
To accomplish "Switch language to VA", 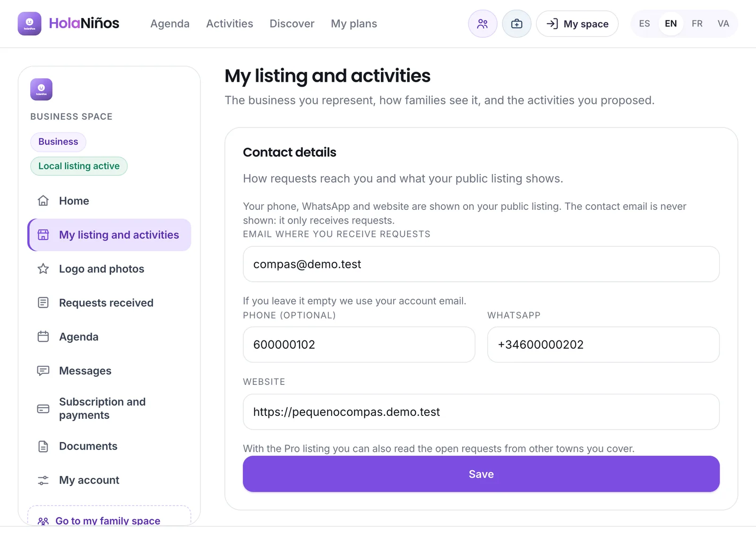I will coord(723,24).
